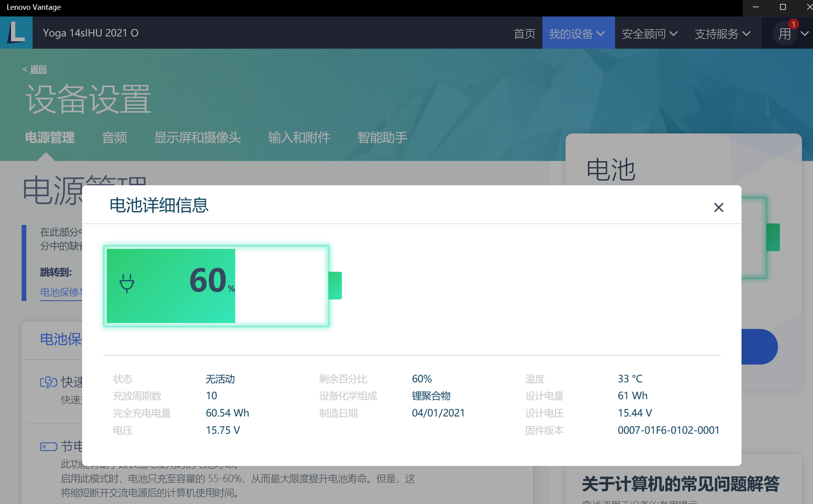Image resolution: width=813 pixels, height=504 pixels.
Task: Expand the 我的设备 dropdown menu
Action: pyautogui.click(x=579, y=33)
